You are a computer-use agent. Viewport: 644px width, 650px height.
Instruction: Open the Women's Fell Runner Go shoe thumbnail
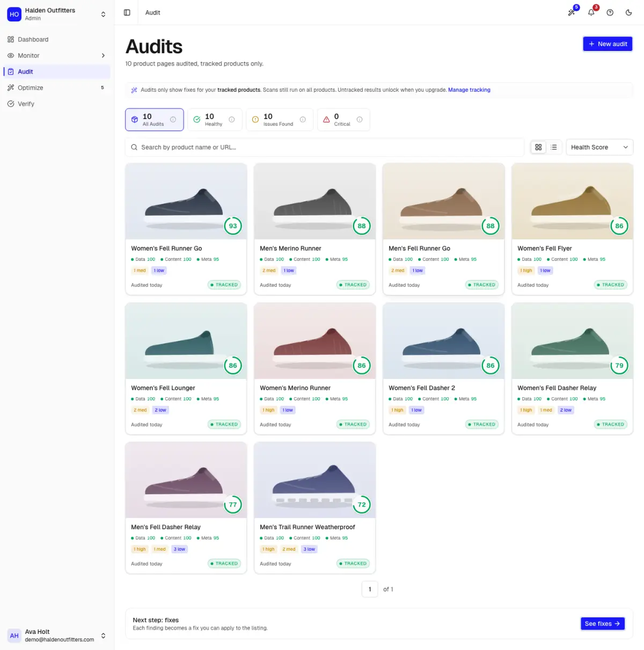click(186, 201)
